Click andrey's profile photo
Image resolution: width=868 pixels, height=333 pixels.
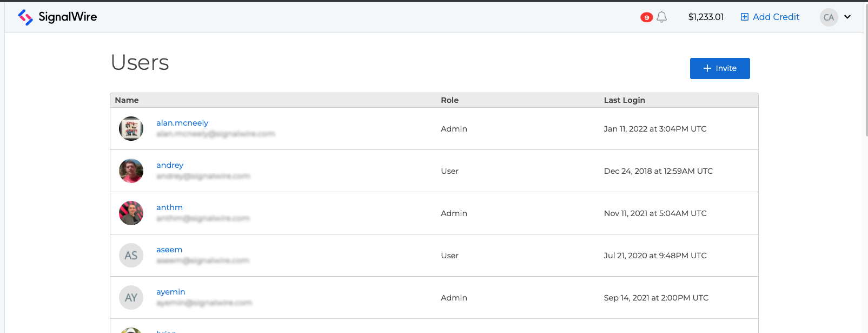tap(131, 171)
